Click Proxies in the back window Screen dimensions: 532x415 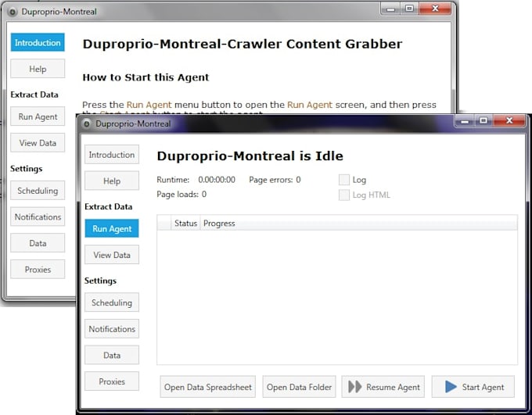click(x=38, y=269)
